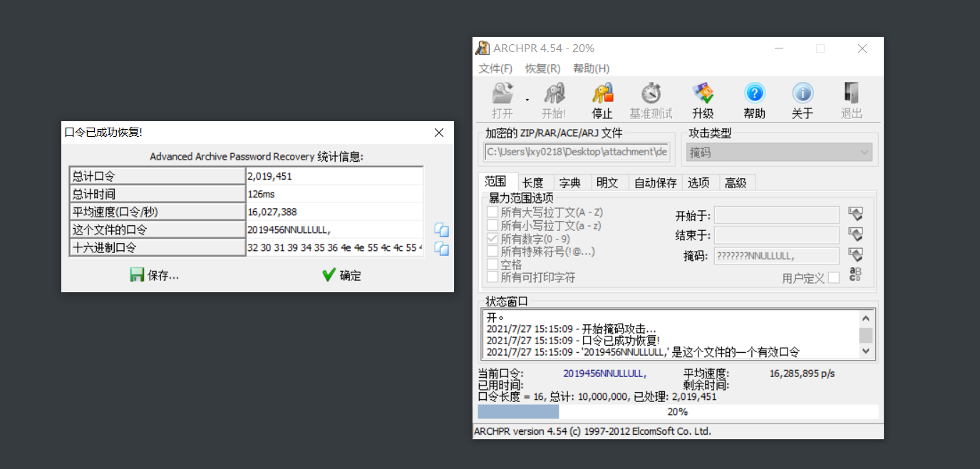Enable the 所有大写拉丁文(A - Z) checkbox
Viewport: 980px width, 469px height.
pyautogui.click(x=492, y=212)
